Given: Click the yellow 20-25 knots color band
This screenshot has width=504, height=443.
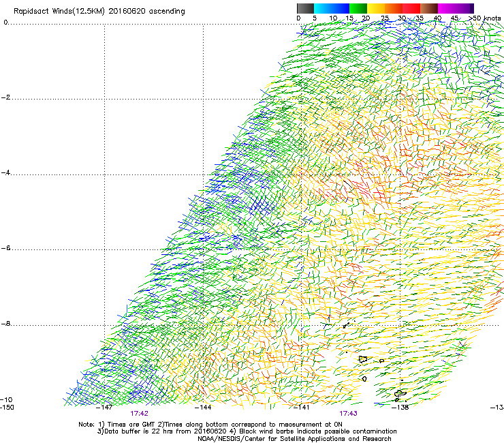Looking at the screenshot, I should pos(376,8).
